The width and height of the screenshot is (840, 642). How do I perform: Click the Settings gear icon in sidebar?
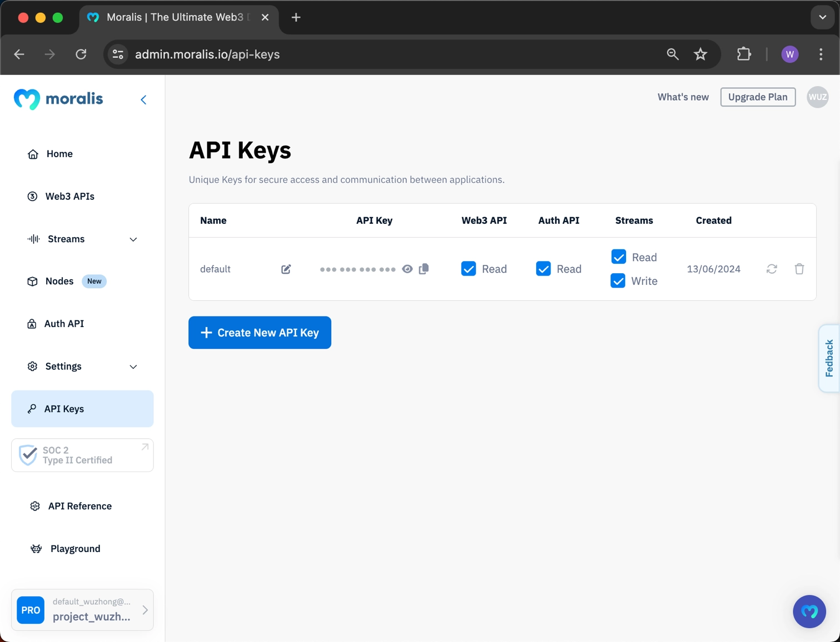(32, 367)
